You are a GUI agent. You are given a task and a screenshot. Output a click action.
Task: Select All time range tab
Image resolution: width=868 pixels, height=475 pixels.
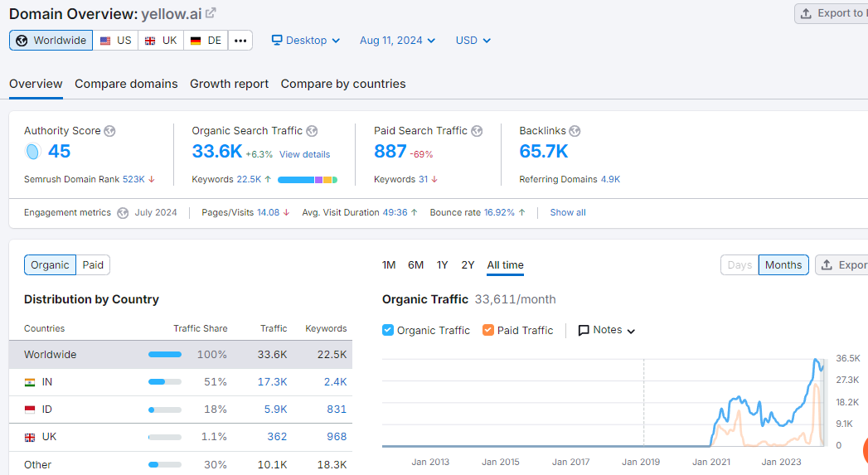505,265
